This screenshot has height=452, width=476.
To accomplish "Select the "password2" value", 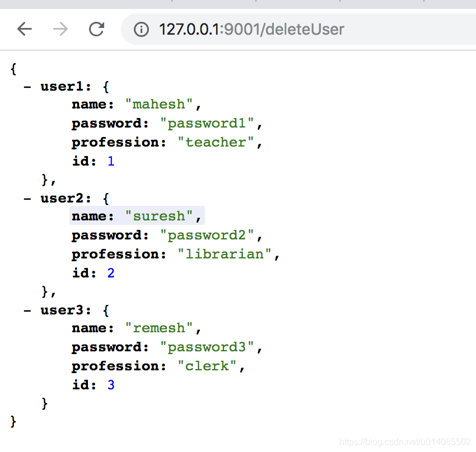I will pyautogui.click(x=207, y=236).
